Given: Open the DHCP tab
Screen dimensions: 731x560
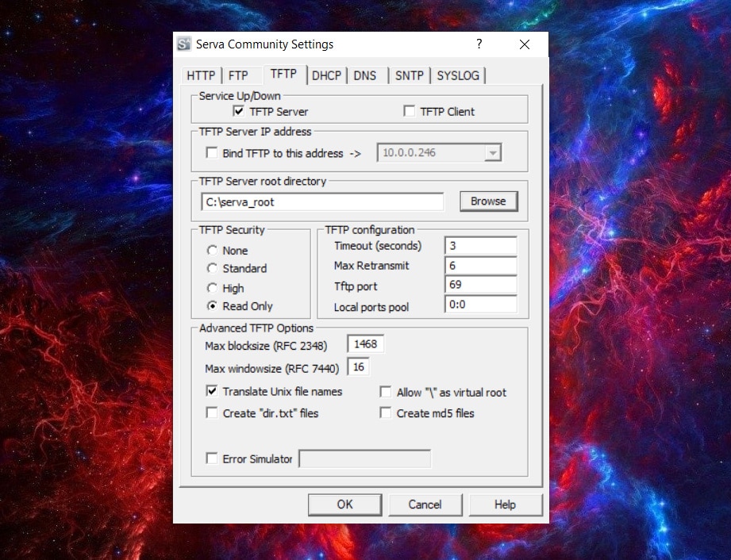Looking at the screenshot, I should (326, 75).
